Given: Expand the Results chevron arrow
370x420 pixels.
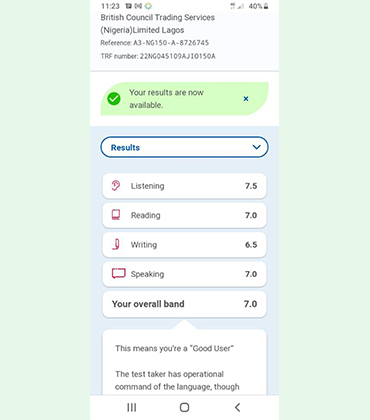Looking at the screenshot, I should tap(256, 147).
